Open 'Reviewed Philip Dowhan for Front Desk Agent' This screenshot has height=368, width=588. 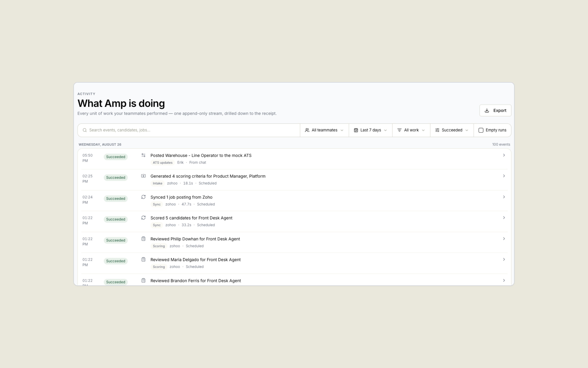click(x=195, y=239)
